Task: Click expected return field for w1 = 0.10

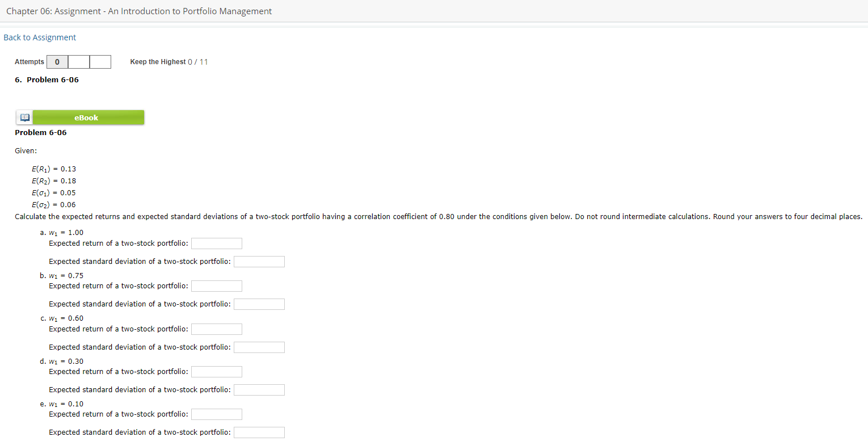Action: point(216,414)
